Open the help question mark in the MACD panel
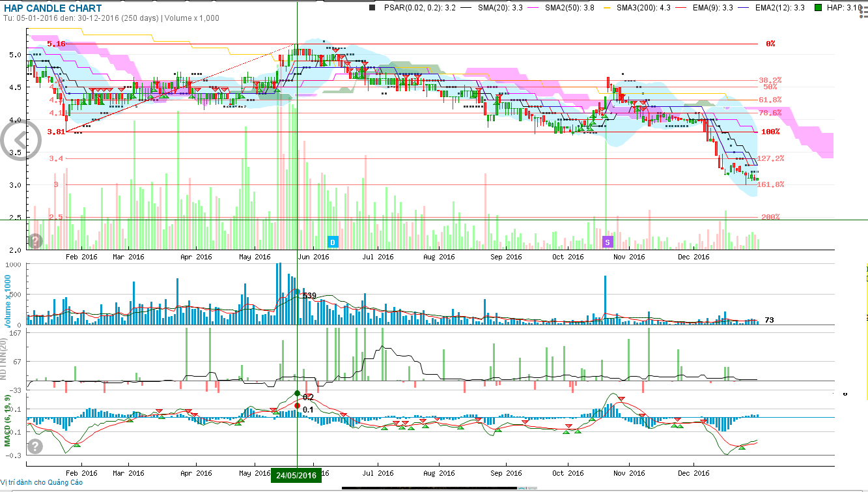The image size is (868, 492). tap(35, 446)
